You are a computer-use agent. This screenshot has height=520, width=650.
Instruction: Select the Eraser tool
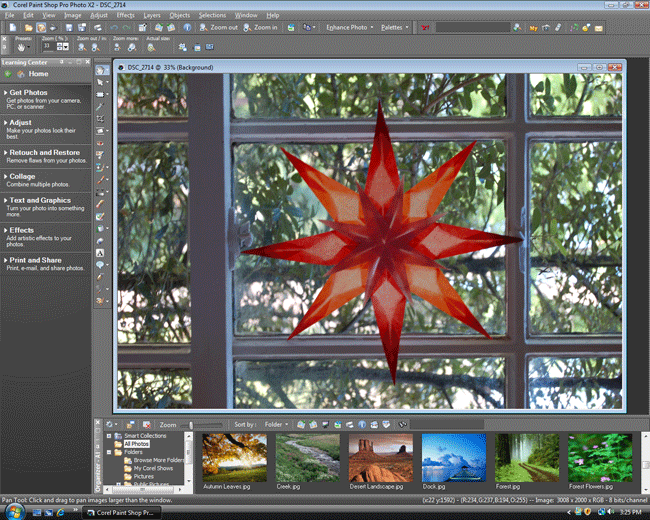click(x=100, y=204)
